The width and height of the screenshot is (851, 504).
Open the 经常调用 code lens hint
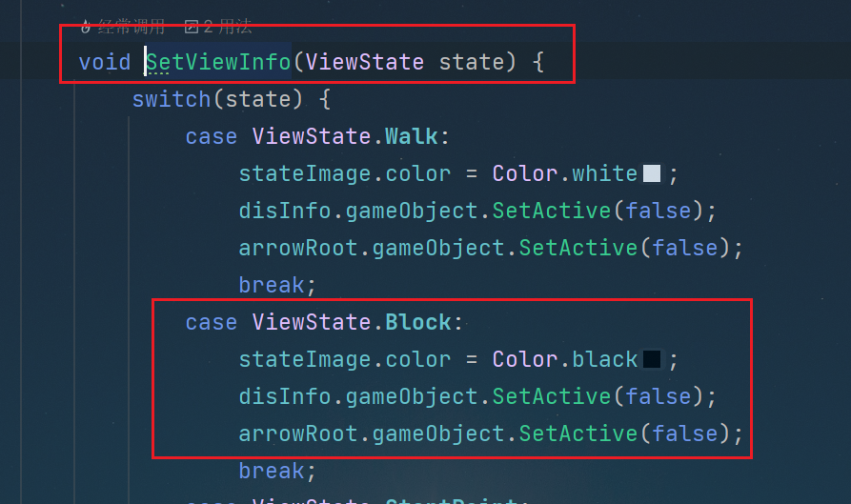click(x=131, y=26)
